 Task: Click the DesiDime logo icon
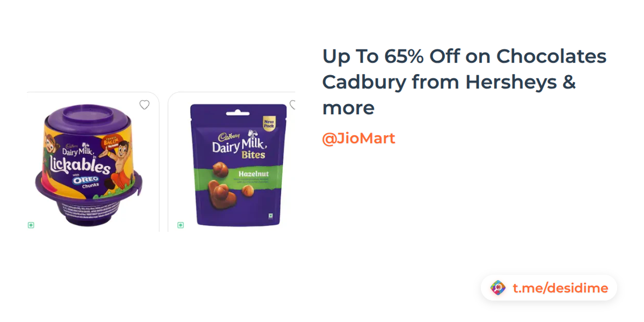pos(498,288)
